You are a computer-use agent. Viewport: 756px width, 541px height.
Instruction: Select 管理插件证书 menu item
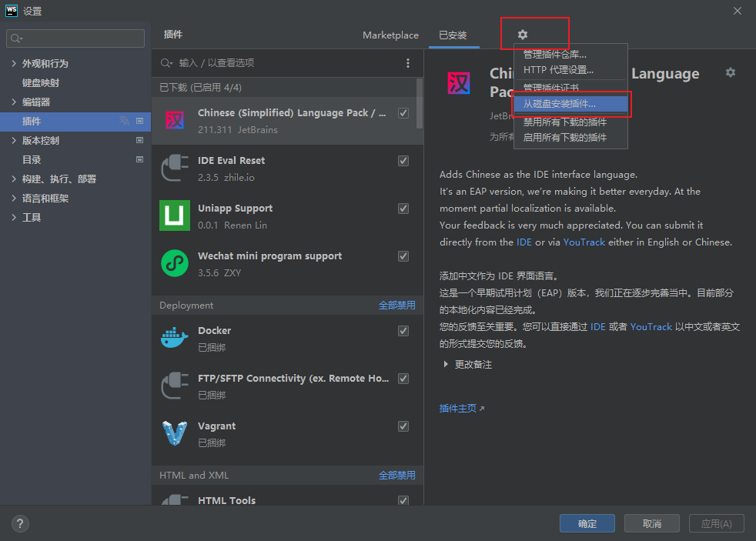(x=571, y=88)
